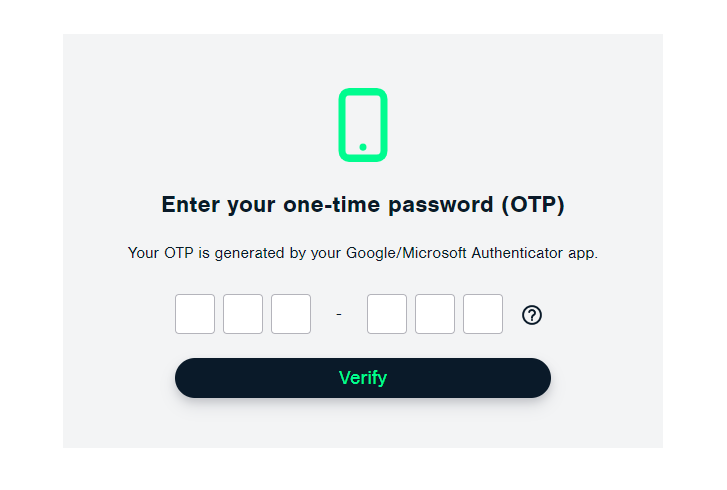The width and height of the screenshot is (727, 490).
Task: Click the "(OTP)" text in the heading
Action: click(x=532, y=205)
